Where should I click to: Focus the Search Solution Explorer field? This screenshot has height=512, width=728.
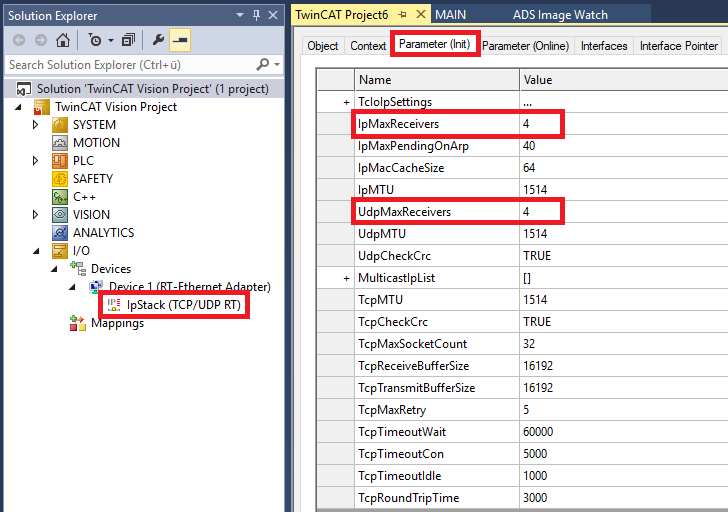point(130,65)
